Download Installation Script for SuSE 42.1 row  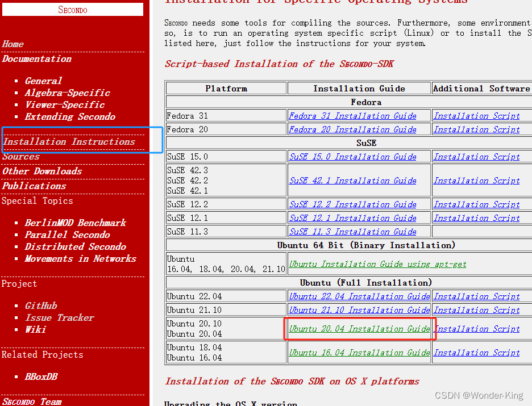477,181
